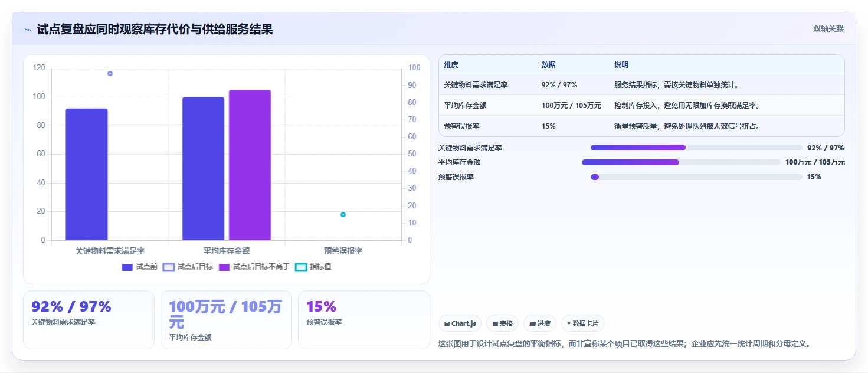Click the 关键物料需求满足率 progress bar

click(696, 148)
